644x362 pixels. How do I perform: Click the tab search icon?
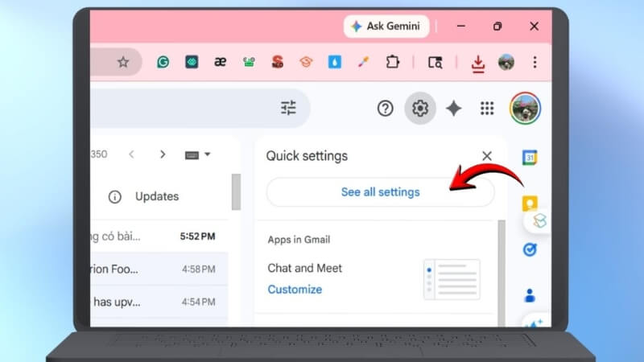[x=435, y=63]
